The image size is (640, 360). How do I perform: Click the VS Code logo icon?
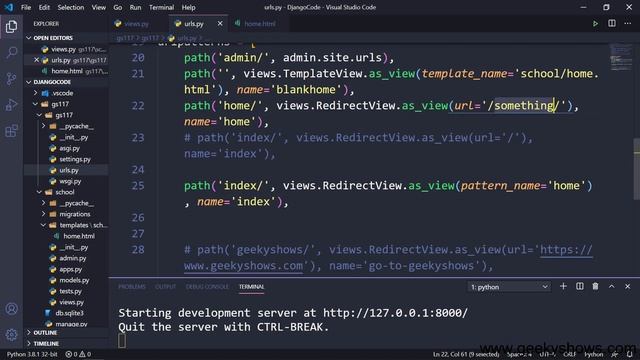(9, 7)
